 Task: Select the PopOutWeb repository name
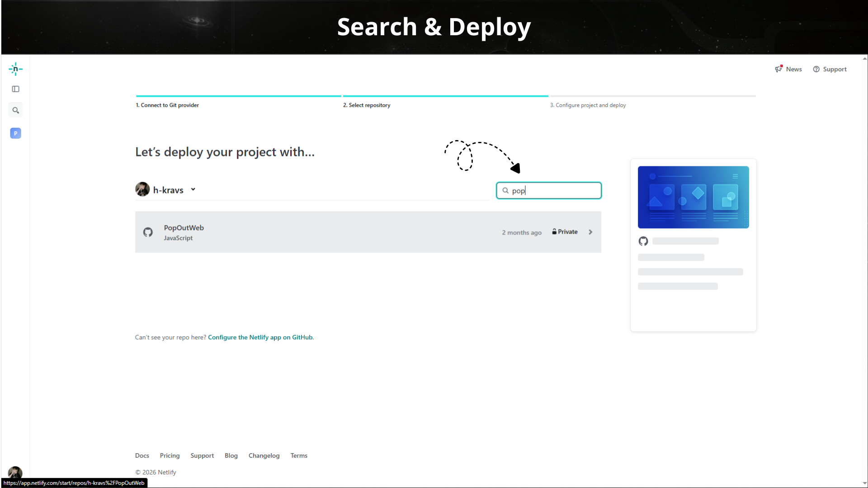coord(184,228)
